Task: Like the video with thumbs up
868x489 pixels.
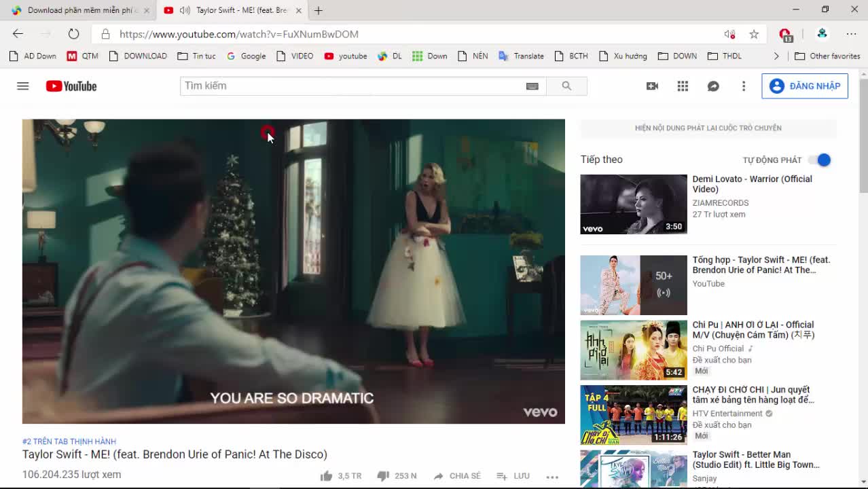Action: (x=340, y=476)
